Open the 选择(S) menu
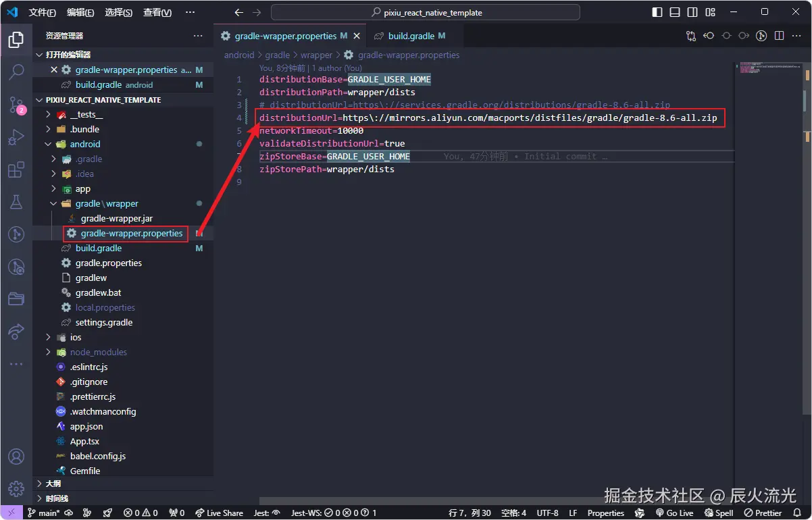Viewport: 812px width, 520px height. pos(119,12)
